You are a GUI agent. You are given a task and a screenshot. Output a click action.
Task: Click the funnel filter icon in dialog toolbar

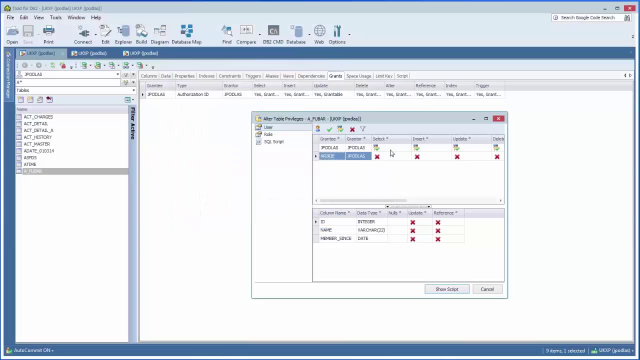[x=363, y=129]
